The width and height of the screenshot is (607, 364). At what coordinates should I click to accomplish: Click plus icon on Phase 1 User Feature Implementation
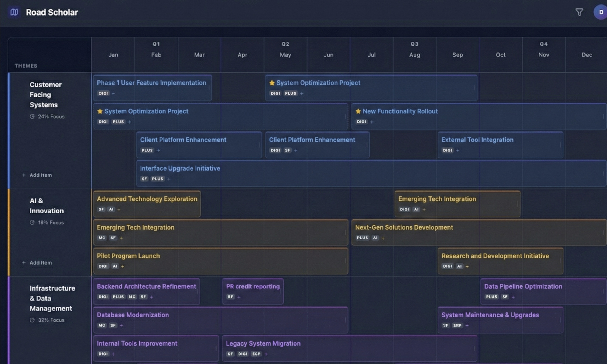pos(113,93)
